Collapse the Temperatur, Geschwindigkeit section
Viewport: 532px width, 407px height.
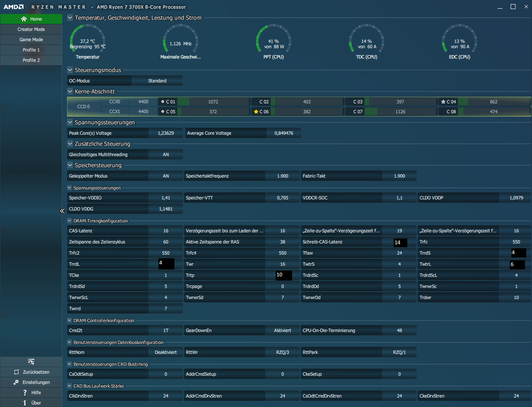click(x=70, y=18)
